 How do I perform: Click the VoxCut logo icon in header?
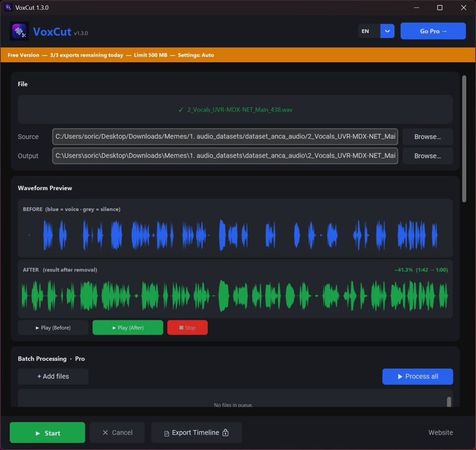click(x=19, y=31)
